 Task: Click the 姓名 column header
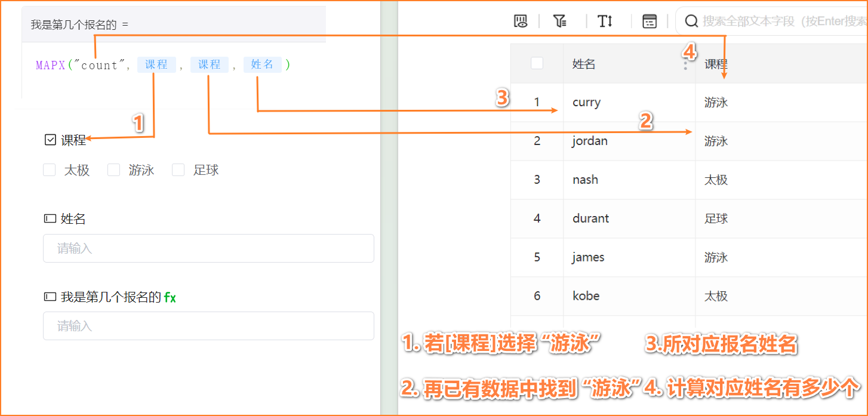tap(584, 64)
